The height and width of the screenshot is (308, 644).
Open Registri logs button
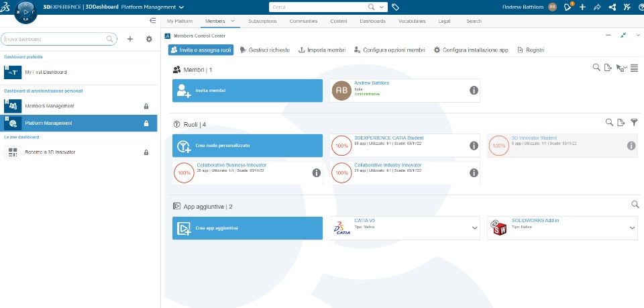[x=531, y=50]
